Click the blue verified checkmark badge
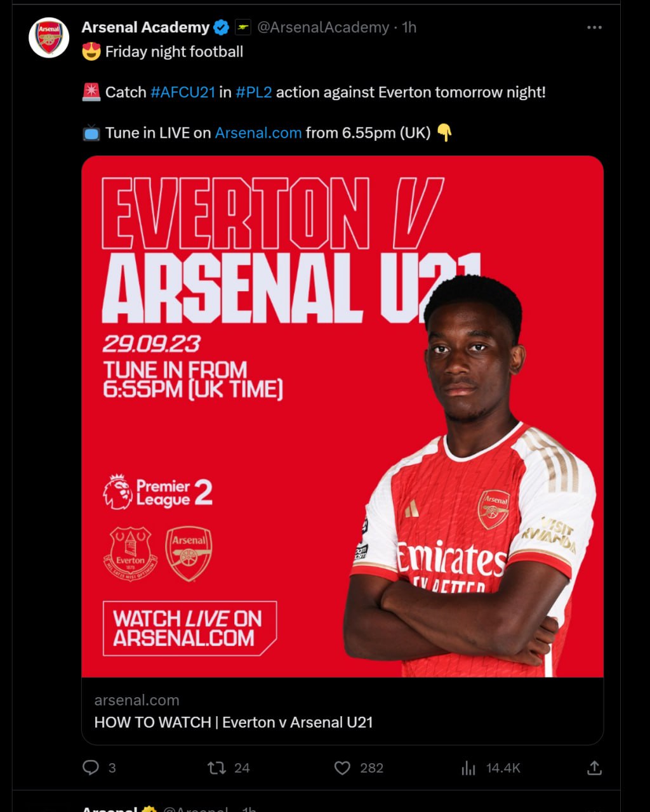Screen dimensions: 650x812 coord(221,27)
